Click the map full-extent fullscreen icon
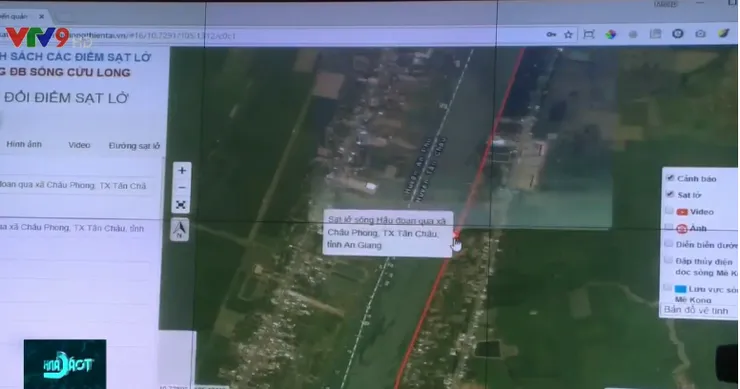Viewport: 740px width, 389px height. click(181, 204)
